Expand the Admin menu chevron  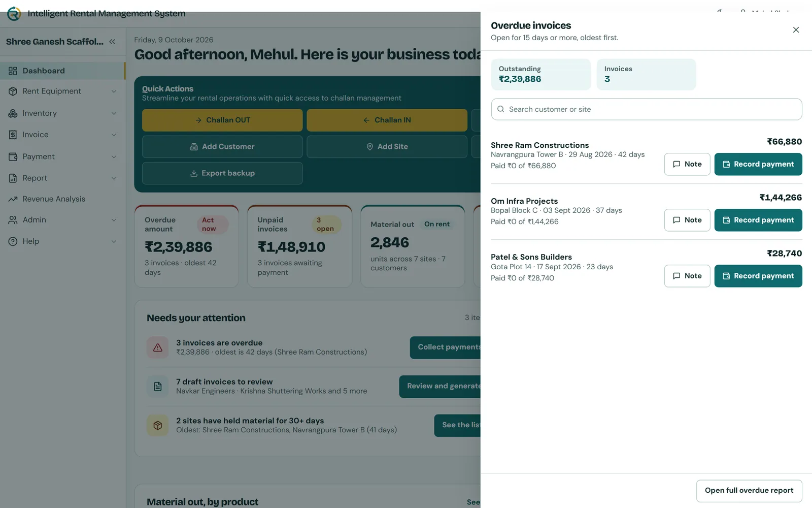click(114, 220)
